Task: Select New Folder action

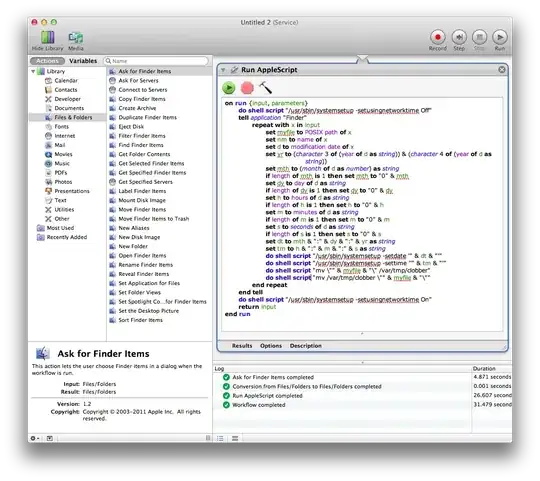Action: click(x=133, y=247)
